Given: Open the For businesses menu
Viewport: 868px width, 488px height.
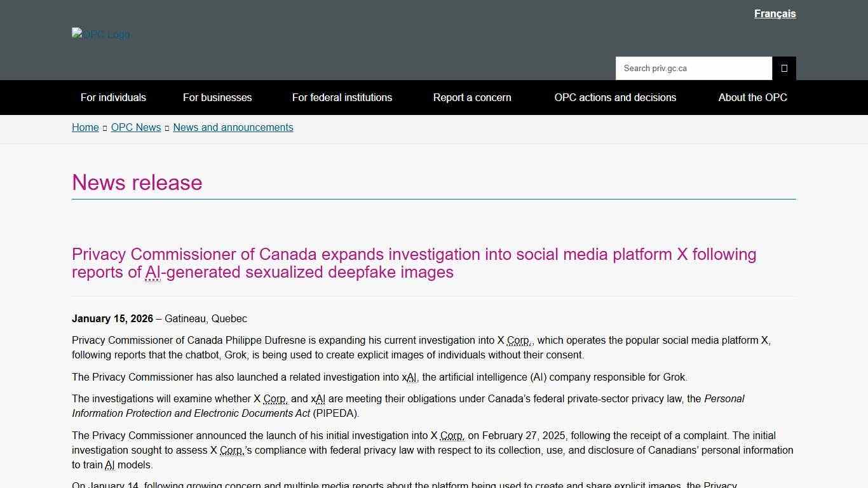Looking at the screenshot, I should coord(217,97).
